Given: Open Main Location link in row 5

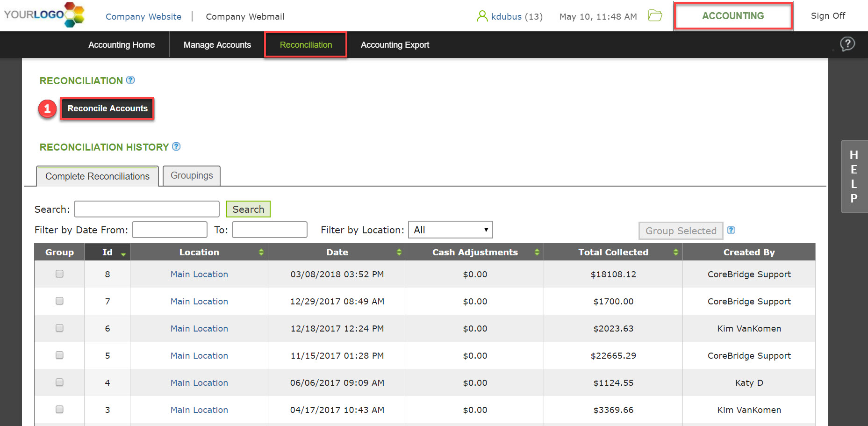Looking at the screenshot, I should 199,356.
